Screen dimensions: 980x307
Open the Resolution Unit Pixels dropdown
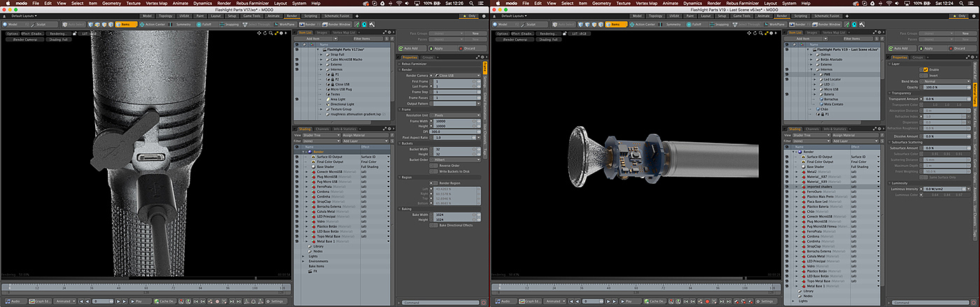[x=455, y=114]
